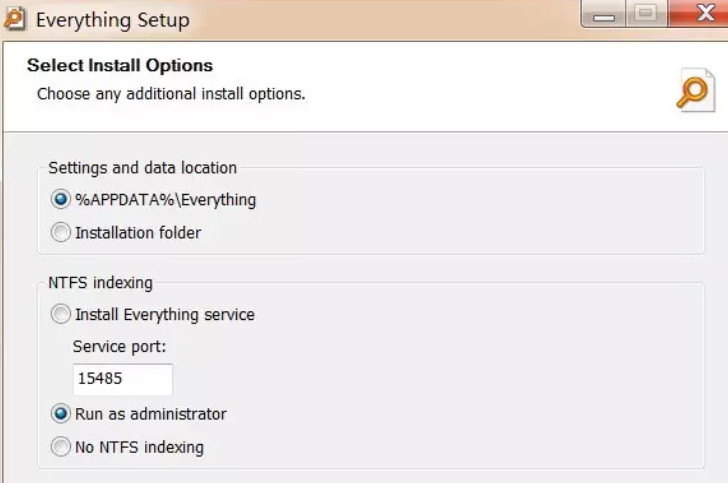Screen dimensions: 728x483
Task: Click the 'Select Install Options' heading
Action: (120, 65)
